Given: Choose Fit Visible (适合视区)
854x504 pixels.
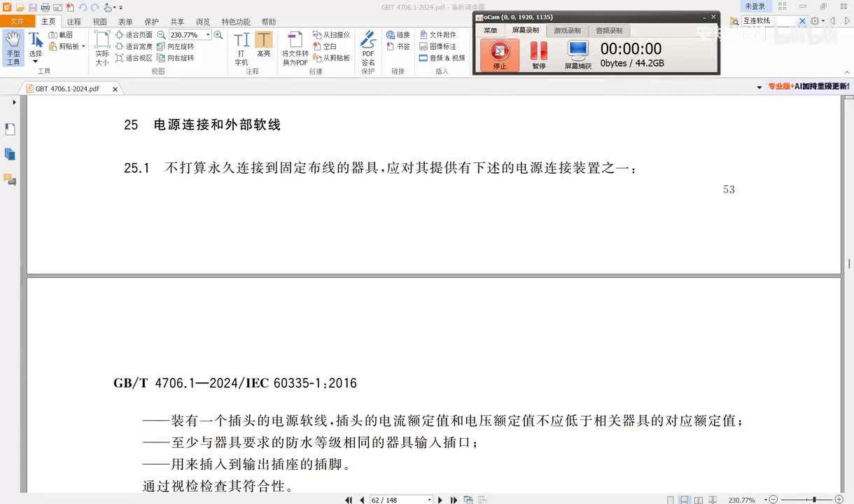Looking at the screenshot, I should point(134,58).
